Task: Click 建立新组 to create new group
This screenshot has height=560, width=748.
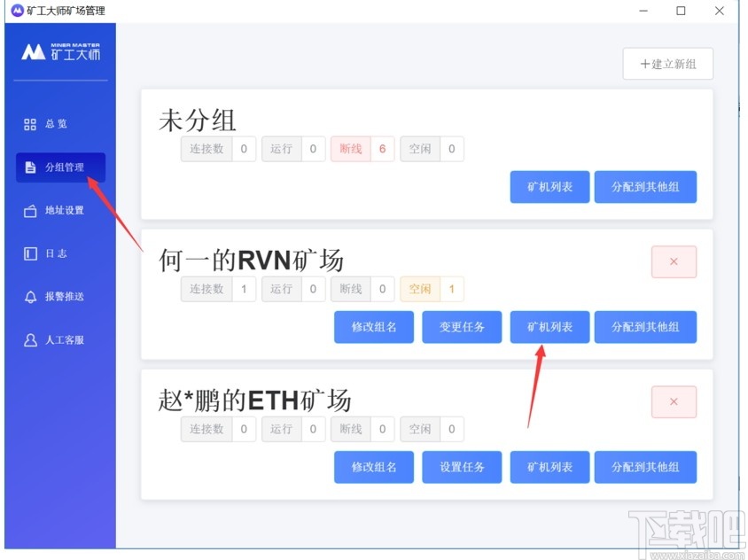Action: (x=668, y=65)
